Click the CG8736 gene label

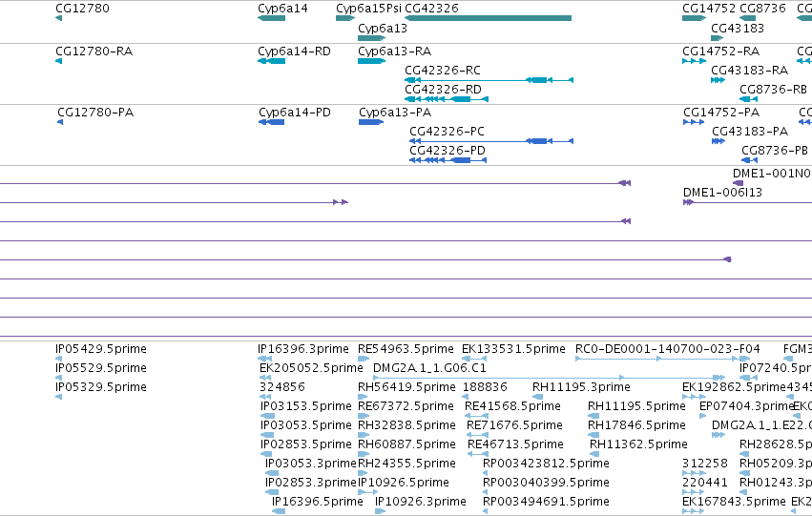(x=762, y=9)
